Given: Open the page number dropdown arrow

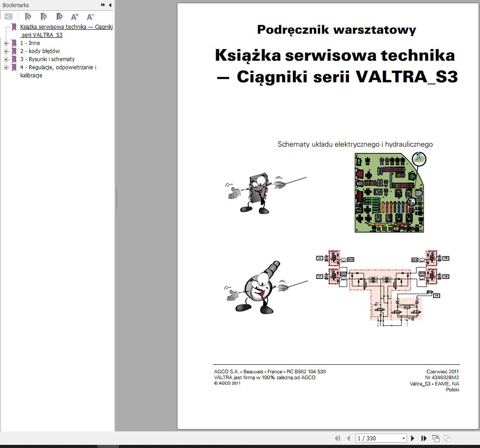Looking at the screenshot, I should click(x=403, y=438).
